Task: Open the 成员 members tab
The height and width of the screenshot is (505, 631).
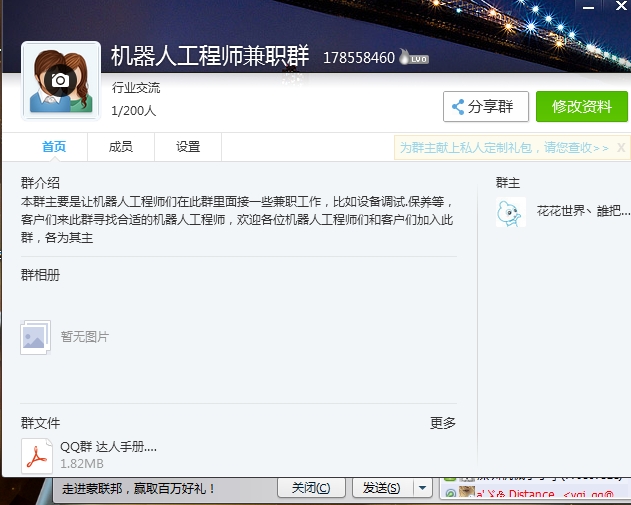Action: 120,147
